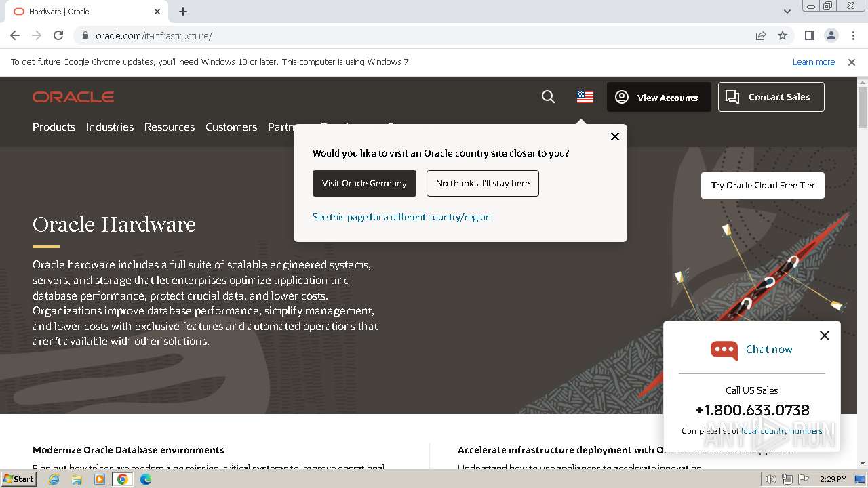Viewport: 868px width, 488px height.
Task: Bookmark this page with the star
Action: pyautogui.click(x=783, y=35)
